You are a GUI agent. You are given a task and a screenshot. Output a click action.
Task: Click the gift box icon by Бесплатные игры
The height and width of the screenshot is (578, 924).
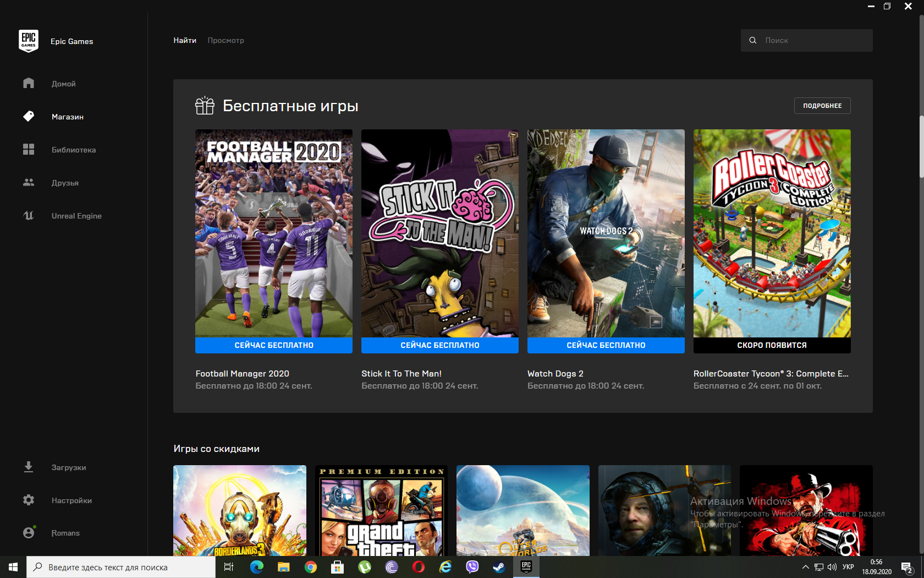(205, 105)
